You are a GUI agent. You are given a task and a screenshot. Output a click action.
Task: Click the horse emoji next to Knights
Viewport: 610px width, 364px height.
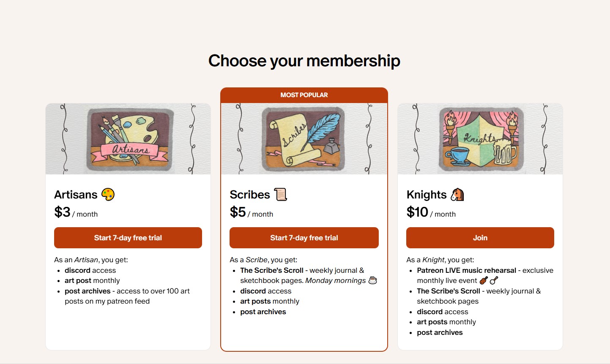[x=457, y=195]
